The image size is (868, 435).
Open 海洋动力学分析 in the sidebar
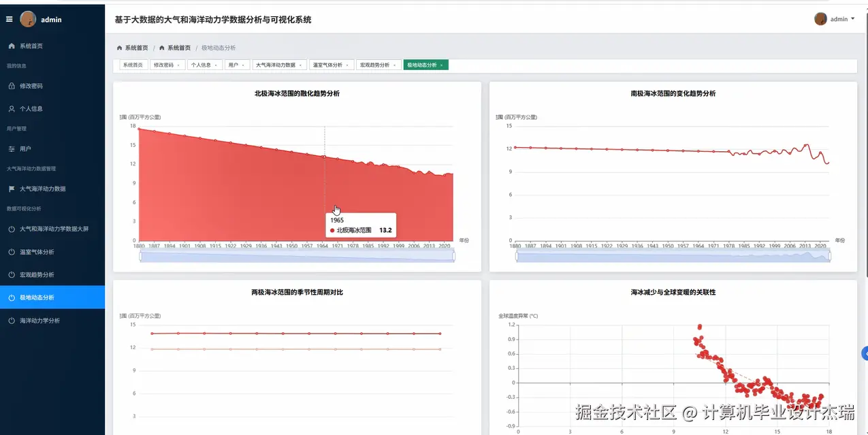pos(52,320)
